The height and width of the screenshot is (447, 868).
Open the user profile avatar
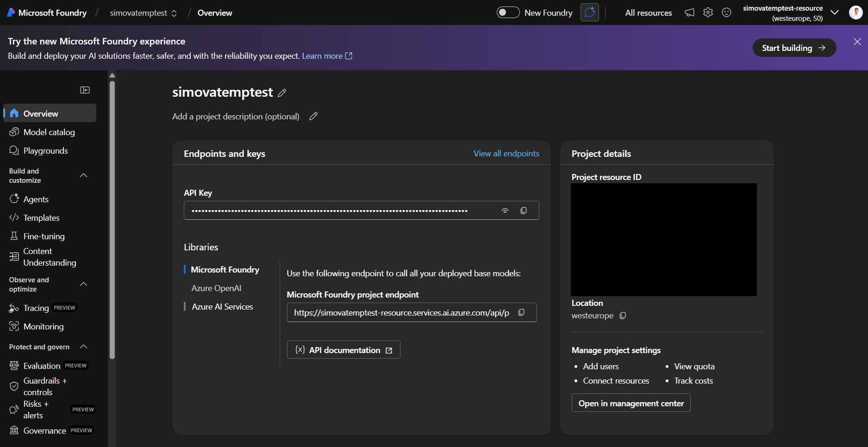point(856,12)
